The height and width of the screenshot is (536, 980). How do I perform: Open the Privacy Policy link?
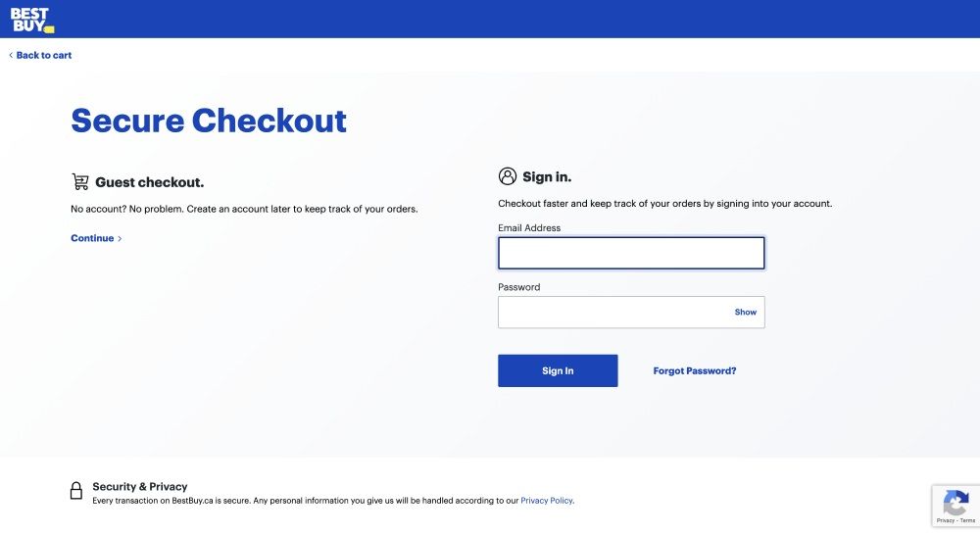click(546, 501)
